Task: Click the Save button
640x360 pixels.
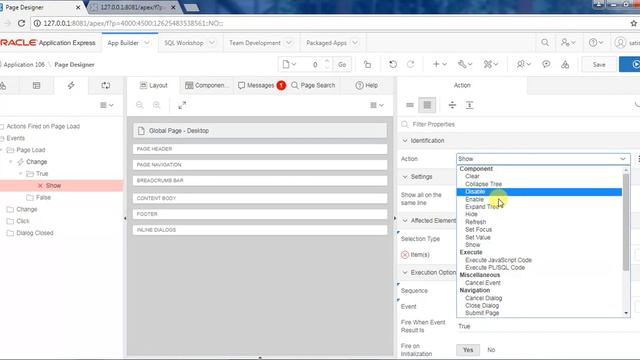Action: (x=599, y=64)
